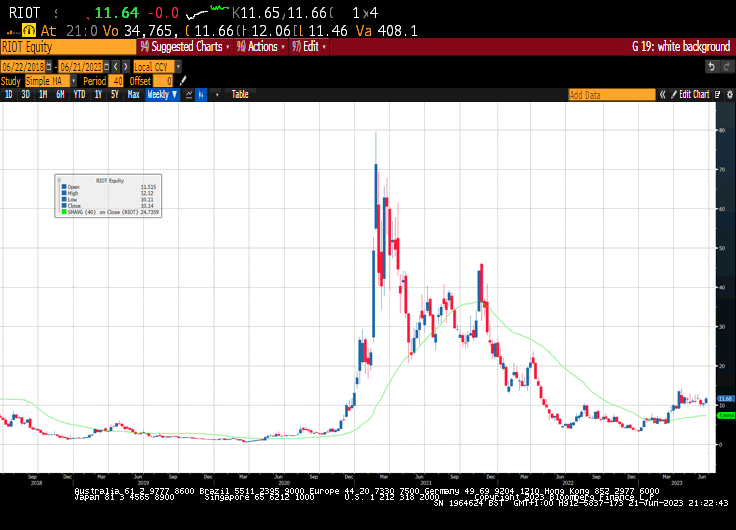
Task: Select the Max range tab
Action: (134, 94)
